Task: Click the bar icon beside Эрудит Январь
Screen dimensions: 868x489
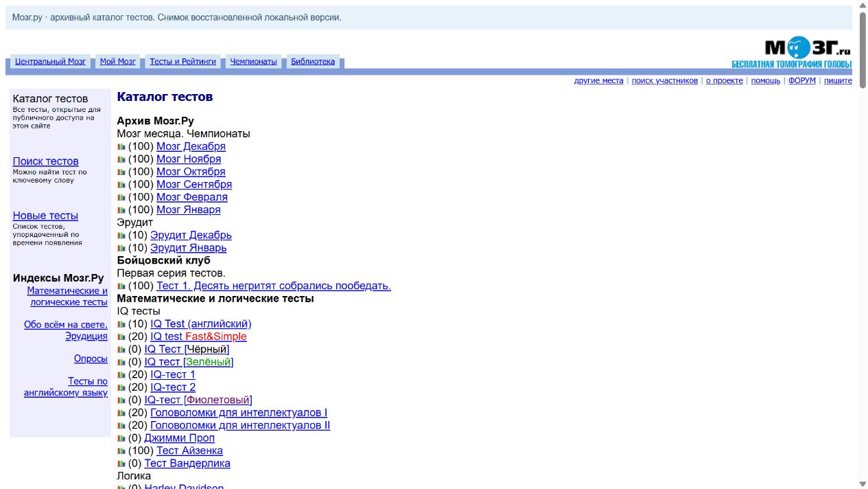Action: point(121,248)
